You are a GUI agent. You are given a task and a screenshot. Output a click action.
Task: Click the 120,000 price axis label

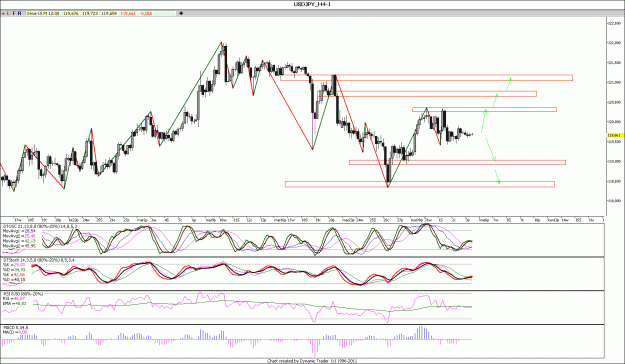(x=614, y=122)
